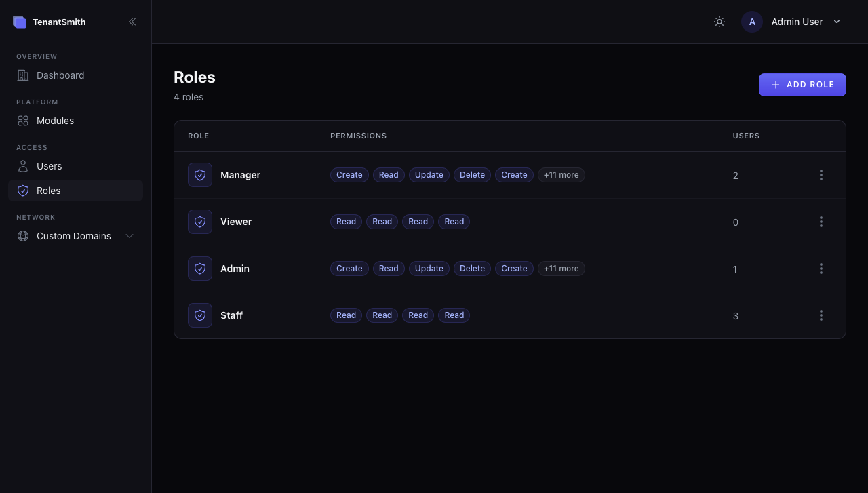The image size is (868, 493).
Task: Click the Update permission tag in Admin row
Action: click(429, 269)
